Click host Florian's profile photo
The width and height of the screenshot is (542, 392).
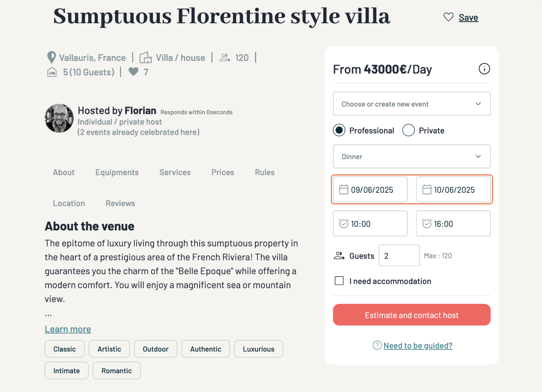point(59,118)
